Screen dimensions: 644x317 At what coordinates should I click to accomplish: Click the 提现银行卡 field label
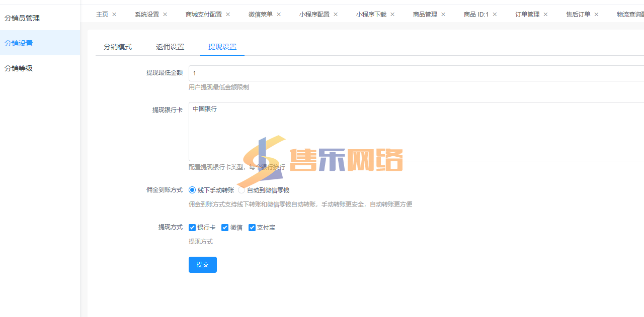point(168,110)
